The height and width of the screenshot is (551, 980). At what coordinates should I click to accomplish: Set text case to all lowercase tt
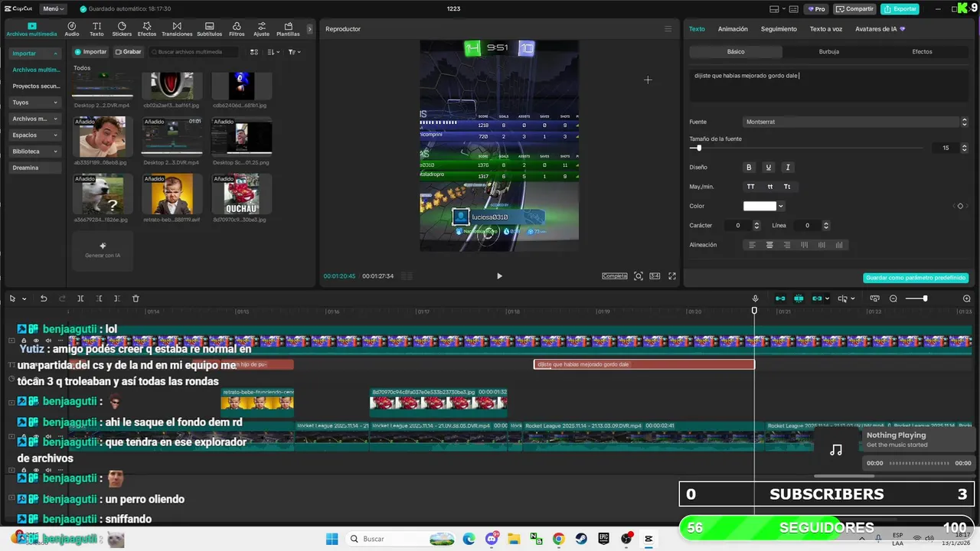point(769,187)
